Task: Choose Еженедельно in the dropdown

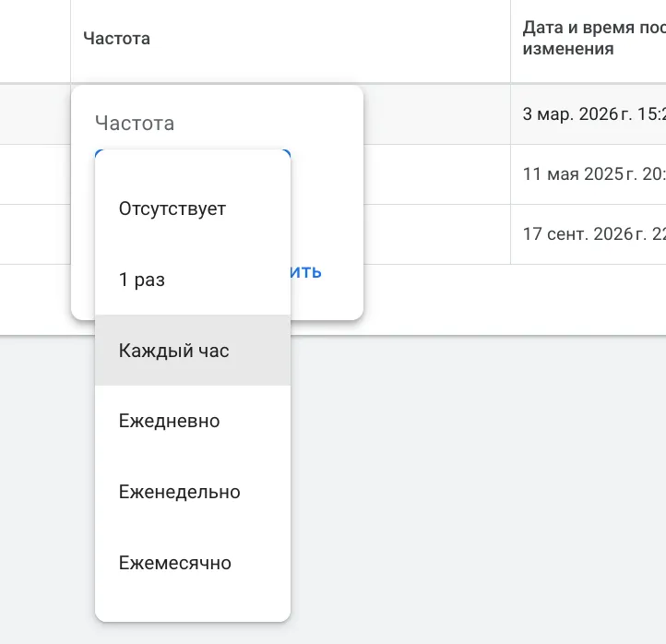Action: coord(193,492)
